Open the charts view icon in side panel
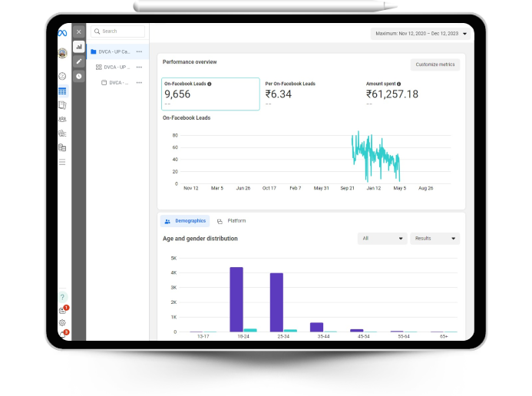This screenshot has height=396, width=532. [x=78, y=47]
